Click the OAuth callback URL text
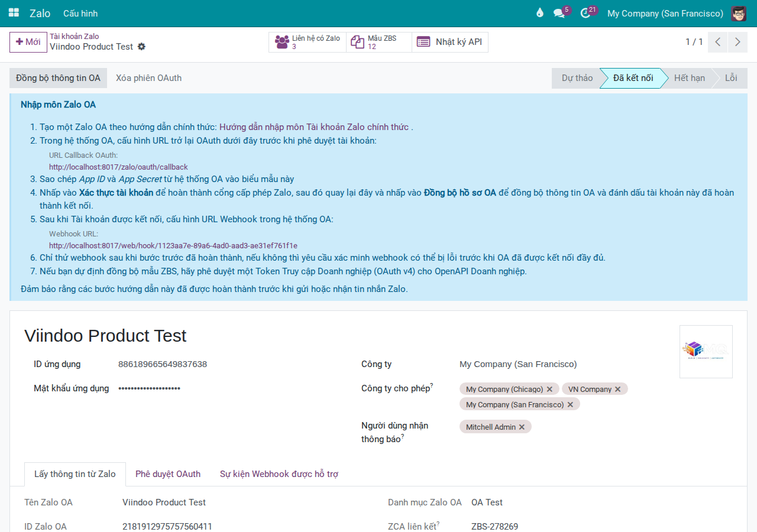 [118, 167]
